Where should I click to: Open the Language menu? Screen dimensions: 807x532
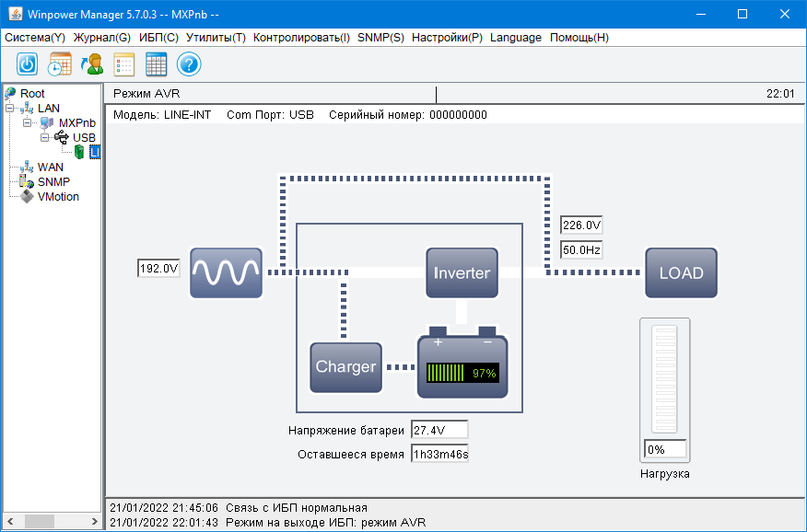[x=516, y=38]
